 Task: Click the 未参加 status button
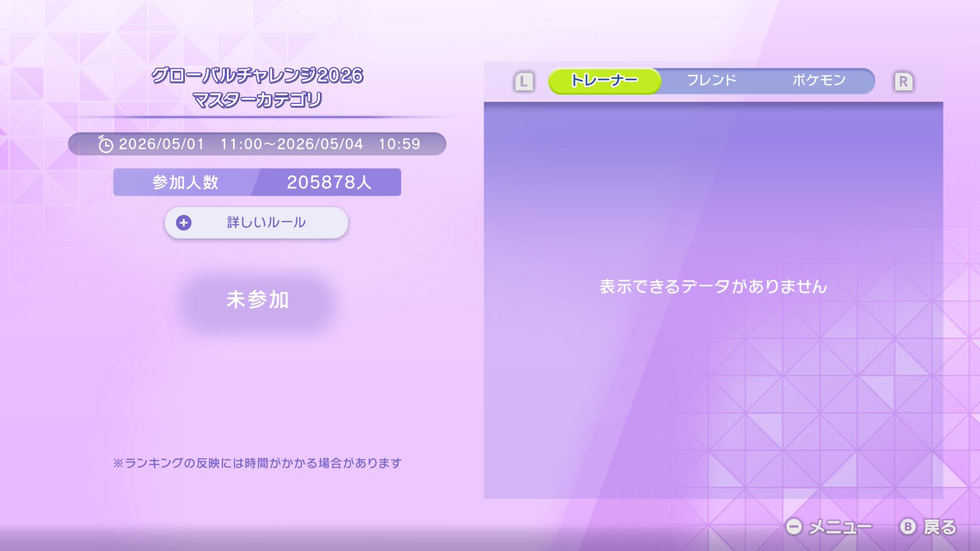pyautogui.click(x=257, y=299)
